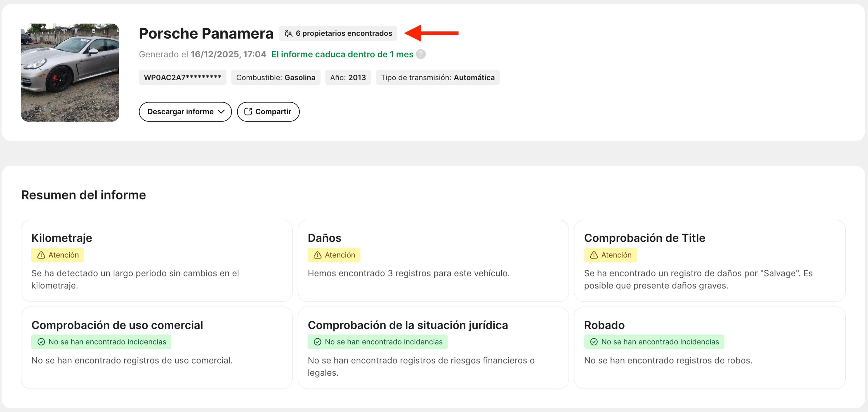
Task: Click the check icon in situación jurídica badge
Action: (x=317, y=342)
